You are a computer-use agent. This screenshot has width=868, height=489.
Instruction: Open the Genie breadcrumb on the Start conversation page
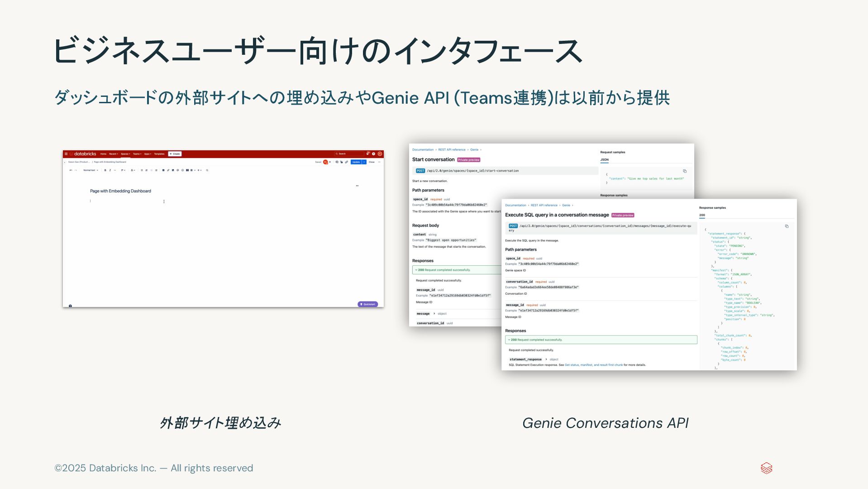coord(474,150)
